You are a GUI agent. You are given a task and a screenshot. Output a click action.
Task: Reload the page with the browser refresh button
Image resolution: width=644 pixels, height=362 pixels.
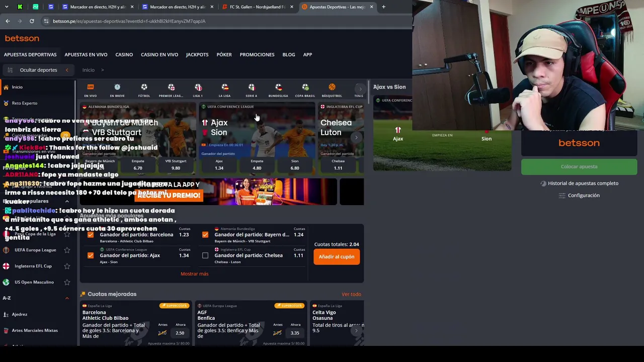[32, 21]
